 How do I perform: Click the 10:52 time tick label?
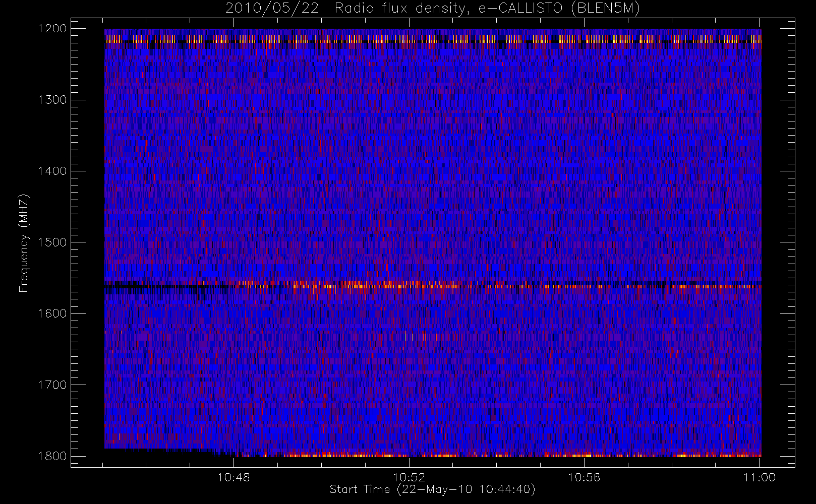pyautogui.click(x=409, y=477)
